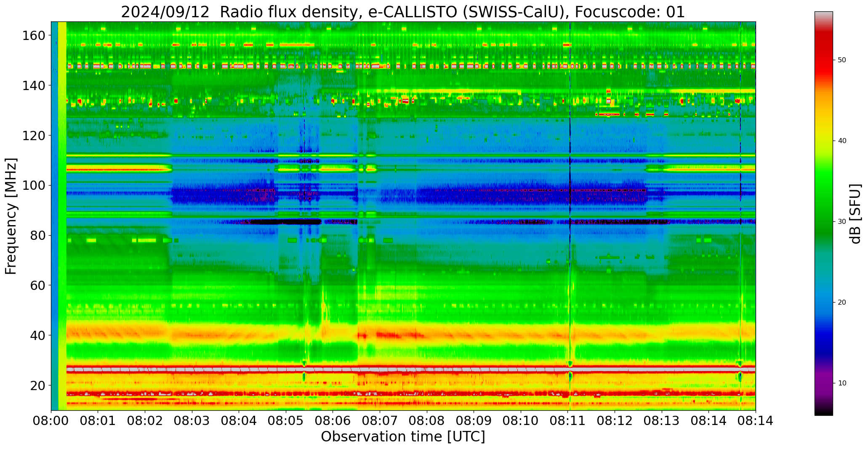Click the 60 frequency tick label
This screenshot has width=868, height=449.
tap(37, 285)
